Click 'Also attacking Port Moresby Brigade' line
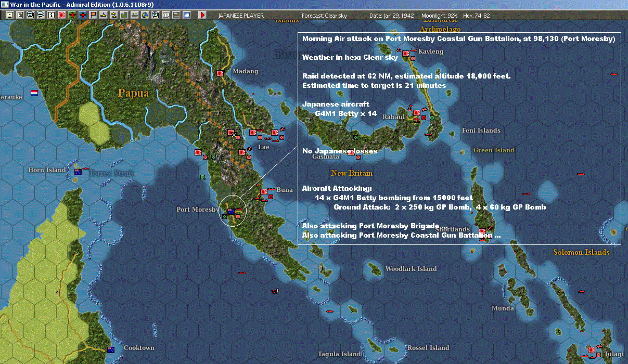 (x=375, y=226)
